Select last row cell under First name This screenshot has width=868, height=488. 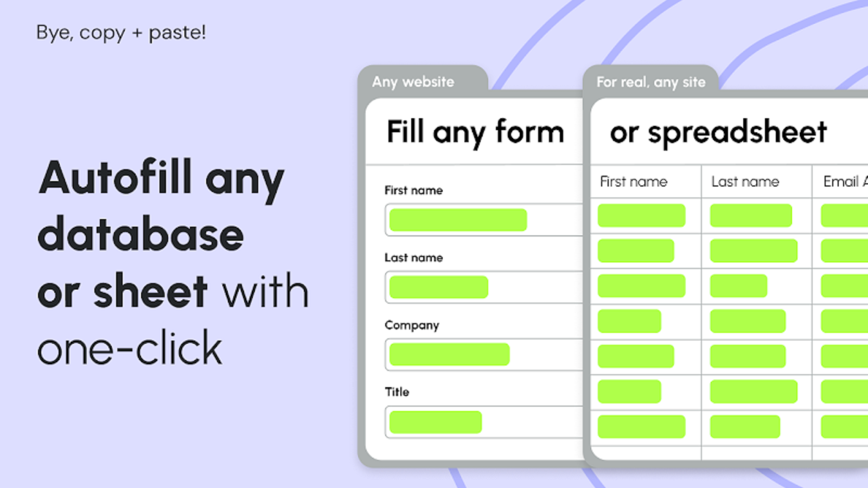(x=646, y=427)
